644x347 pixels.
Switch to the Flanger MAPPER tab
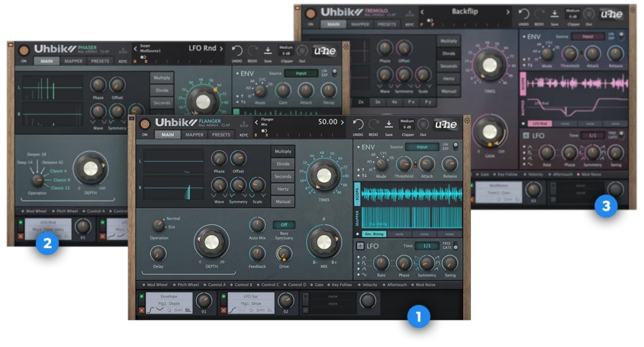tap(194, 135)
